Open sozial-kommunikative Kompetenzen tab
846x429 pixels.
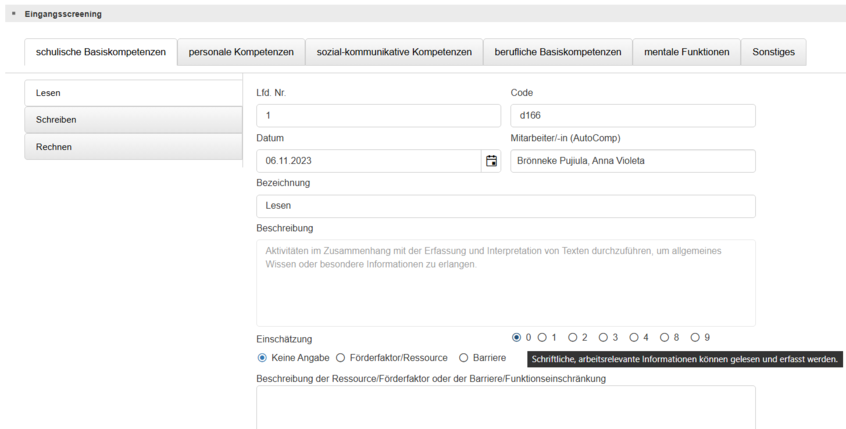394,52
